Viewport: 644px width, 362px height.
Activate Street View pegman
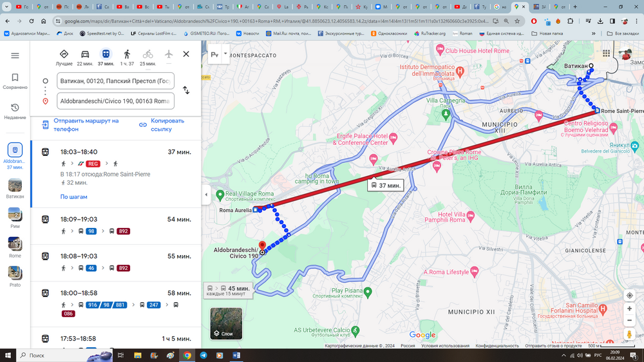[x=629, y=334]
